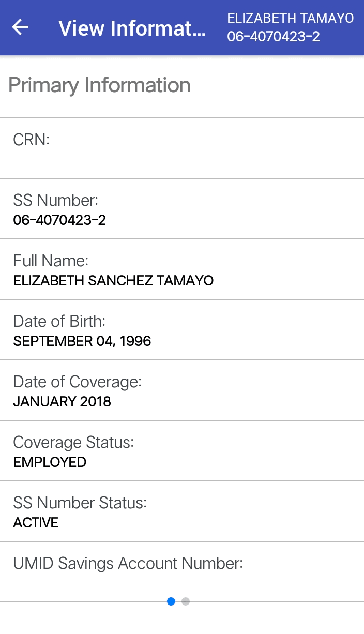Tap the Coverage Status label
364x634 pixels.
click(x=73, y=442)
